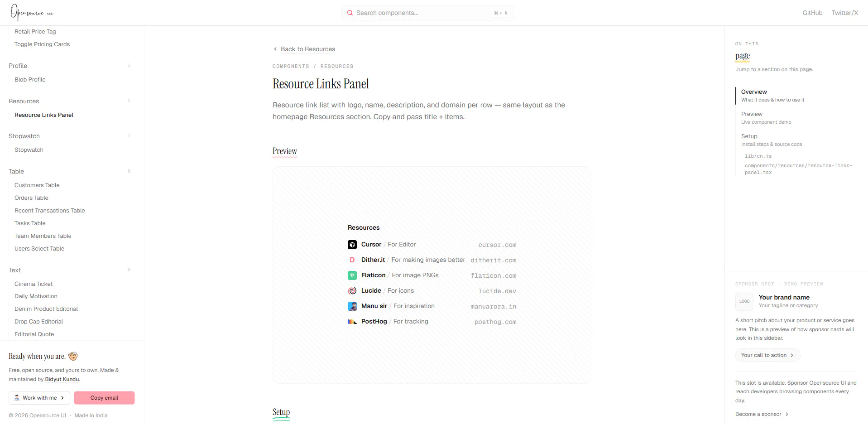The height and width of the screenshot is (425, 868).
Task: Open Drop Cap Editorial component
Action: (38, 321)
